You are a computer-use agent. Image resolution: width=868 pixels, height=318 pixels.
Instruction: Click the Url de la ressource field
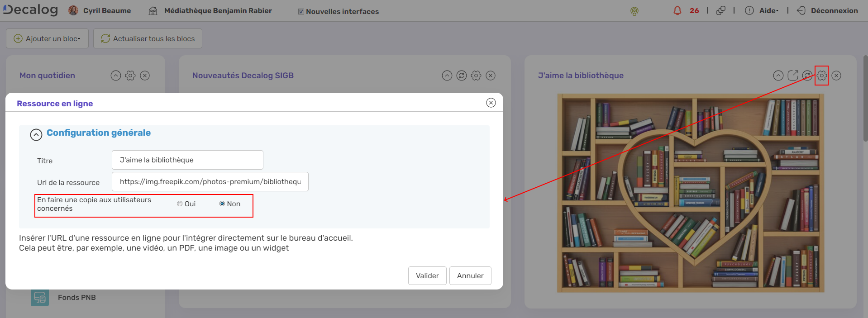click(x=210, y=181)
